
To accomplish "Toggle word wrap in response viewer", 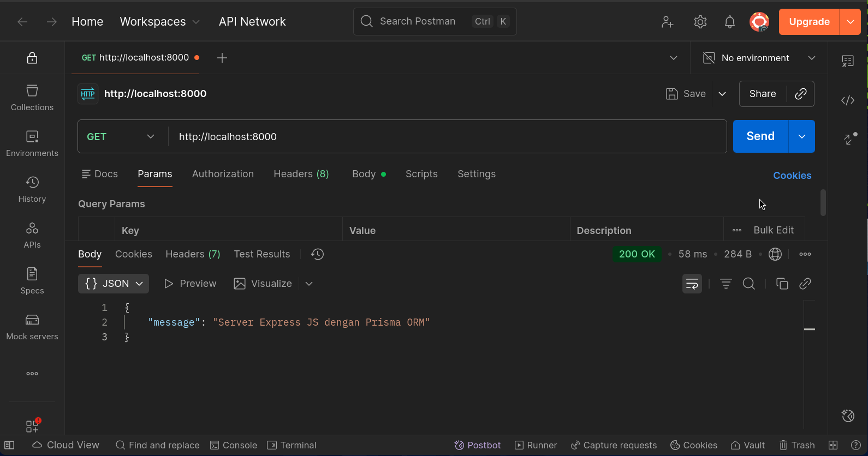I will pyautogui.click(x=692, y=284).
